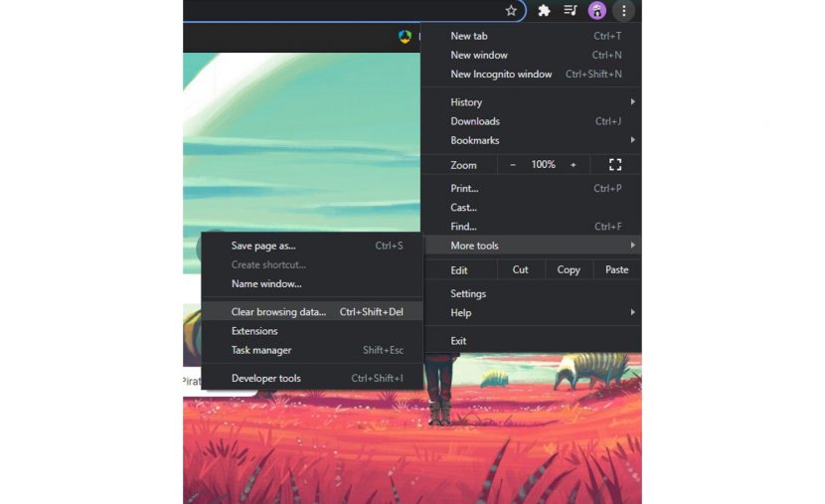Screen dimensions: 825x504
Task: Click the Cut button
Action: 520,269
